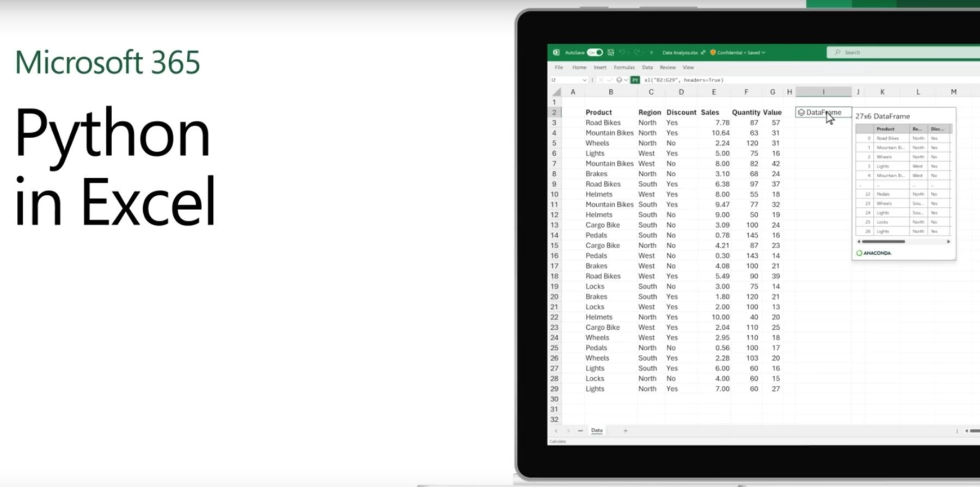Click the sheet list ellipsis button
980x487 pixels.
pyautogui.click(x=580, y=430)
